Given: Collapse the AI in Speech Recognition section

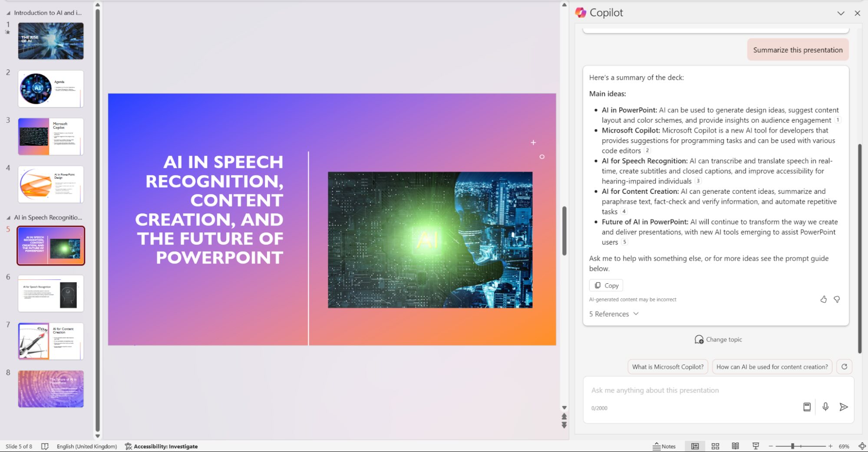Looking at the screenshot, I should [8, 217].
